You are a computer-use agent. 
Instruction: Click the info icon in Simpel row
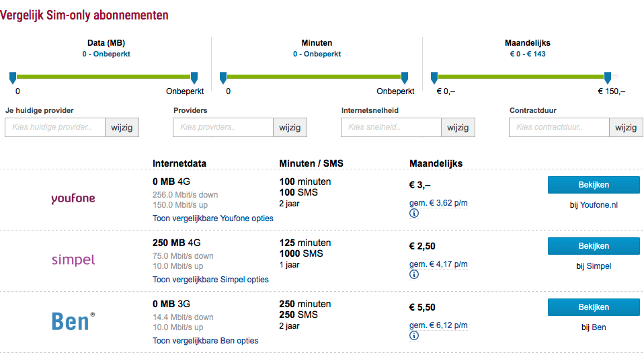pos(414,274)
